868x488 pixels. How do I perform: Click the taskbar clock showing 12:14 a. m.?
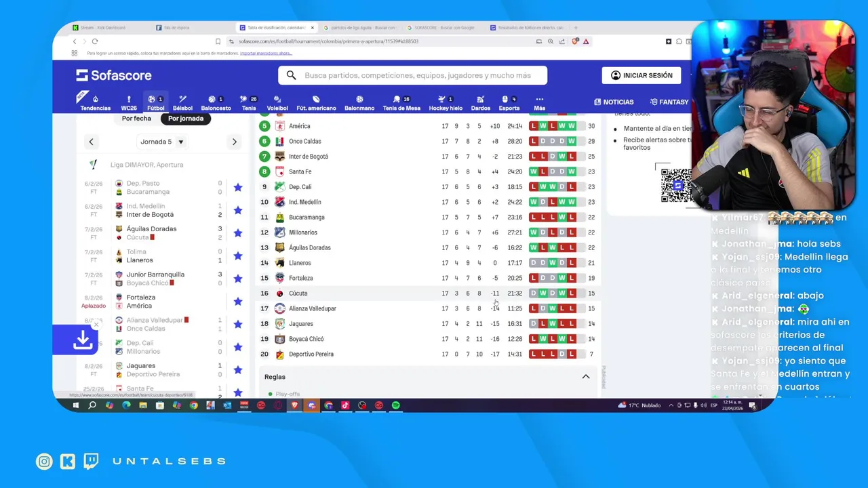point(732,405)
